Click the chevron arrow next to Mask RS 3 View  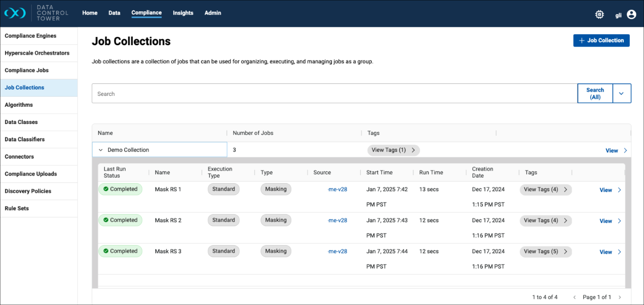coord(620,252)
